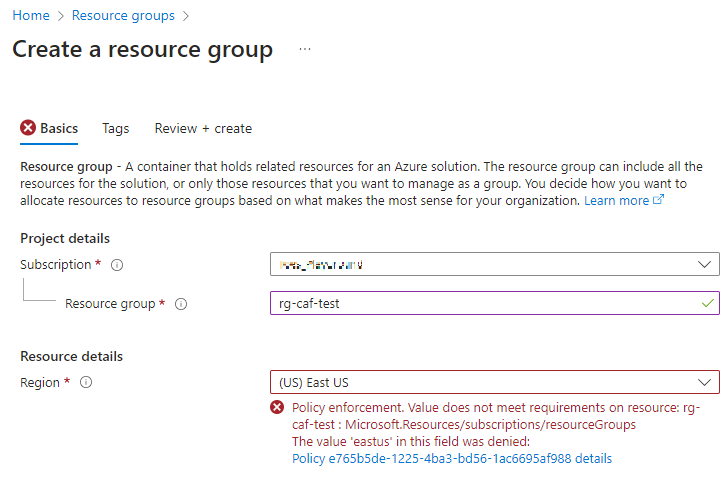Select the (US) East US region field
The height and width of the screenshot is (481, 726).
pos(480,382)
